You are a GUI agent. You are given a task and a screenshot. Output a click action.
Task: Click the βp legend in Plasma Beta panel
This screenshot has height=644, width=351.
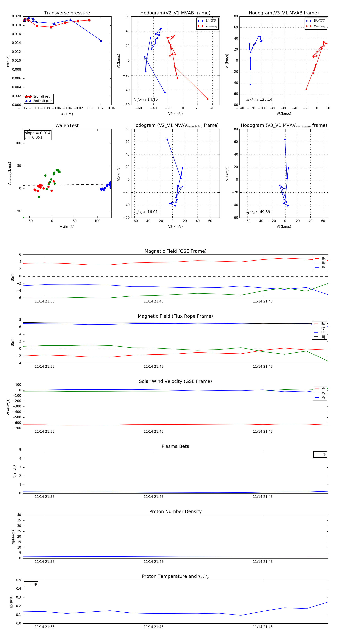click(320, 454)
